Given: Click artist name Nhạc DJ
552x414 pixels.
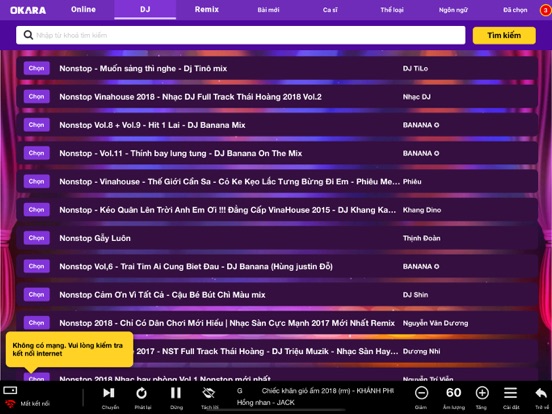Looking at the screenshot, I should pyautogui.click(x=416, y=97).
